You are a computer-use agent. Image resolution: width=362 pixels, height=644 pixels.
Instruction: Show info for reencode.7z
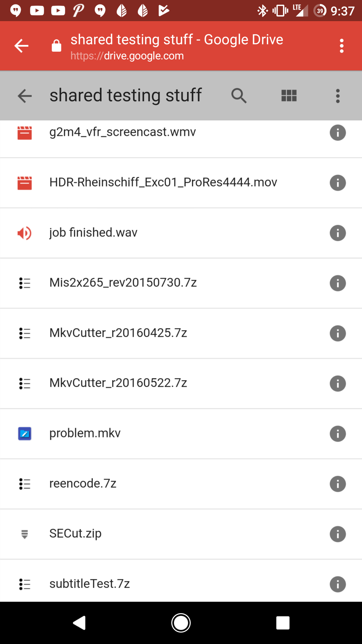tap(338, 484)
